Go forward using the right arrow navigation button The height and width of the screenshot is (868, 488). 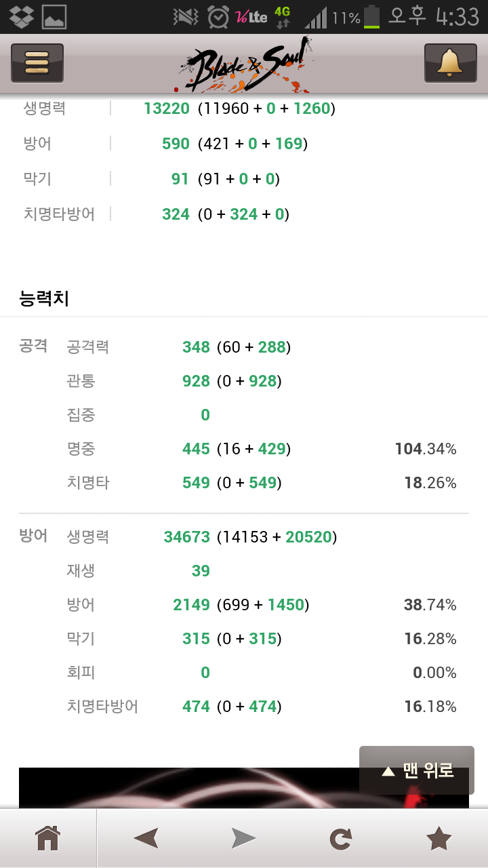click(x=243, y=838)
